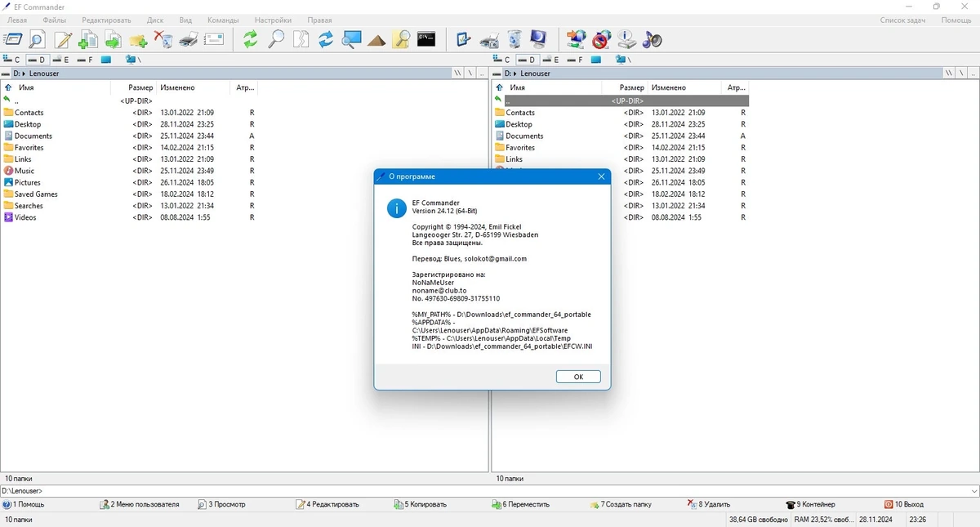Screen dimensions: 980x527
Task: Click the delete file toolbar icon
Action: pos(163,39)
